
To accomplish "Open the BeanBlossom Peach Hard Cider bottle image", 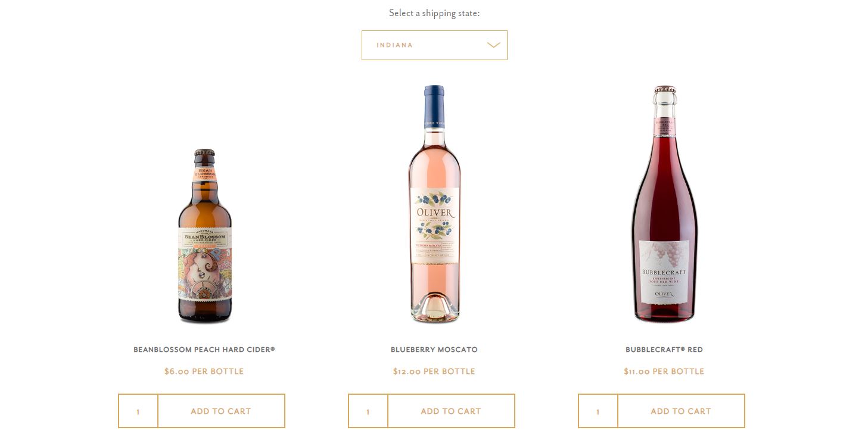I will click(205, 236).
